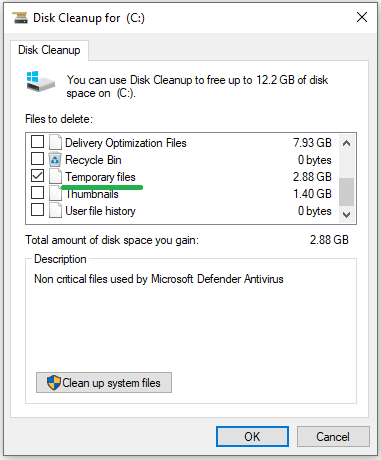This screenshot has width=381, height=460.
Task: Click the User file history page icon
Action: coord(55,211)
